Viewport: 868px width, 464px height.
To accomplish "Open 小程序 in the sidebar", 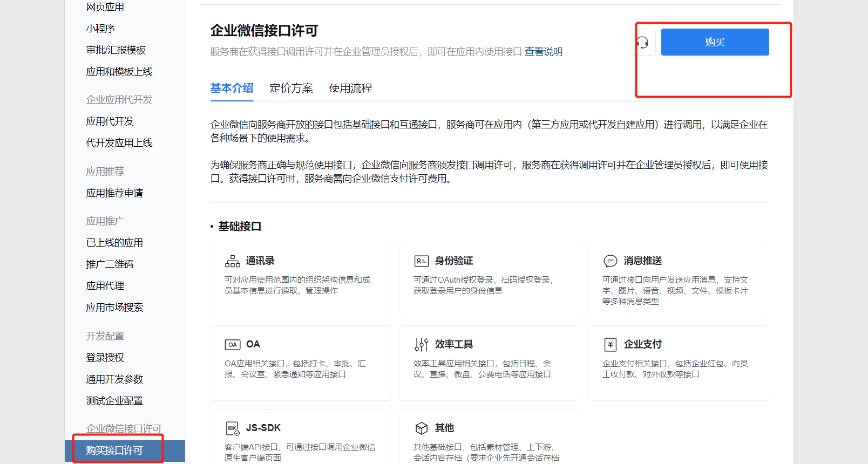I will [x=100, y=29].
